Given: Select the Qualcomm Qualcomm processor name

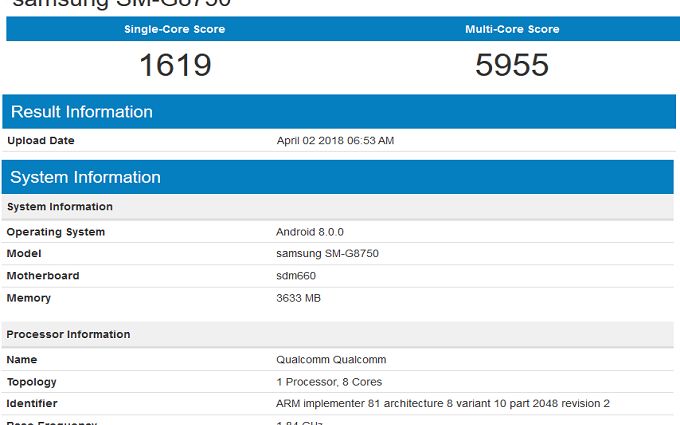Looking at the screenshot, I should (x=331, y=360).
